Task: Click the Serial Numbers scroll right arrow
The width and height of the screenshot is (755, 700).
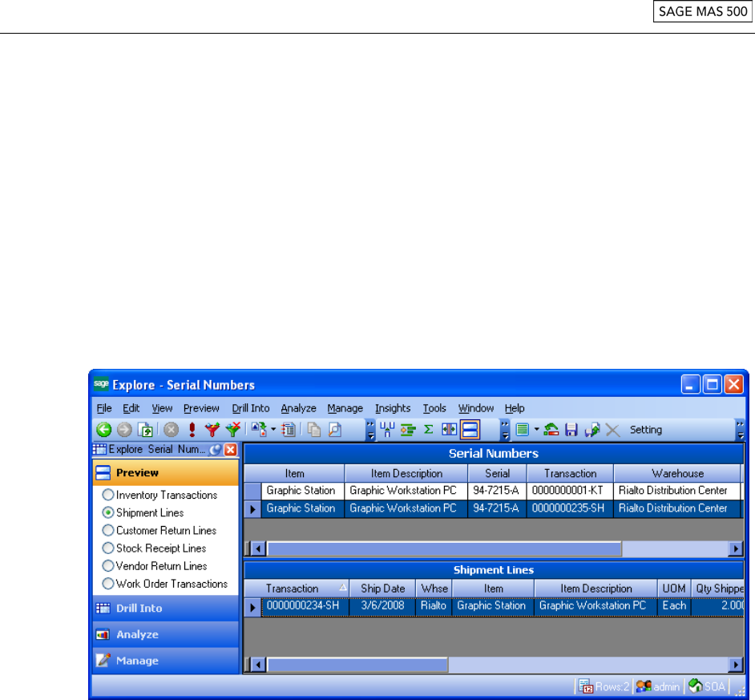Action: point(735,548)
